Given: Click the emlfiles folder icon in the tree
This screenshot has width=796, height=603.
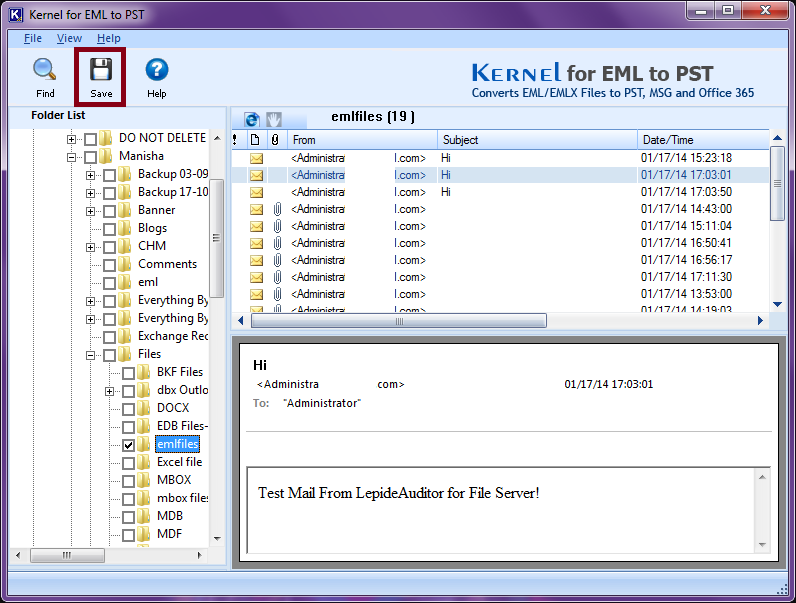Looking at the screenshot, I should tap(144, 444).
